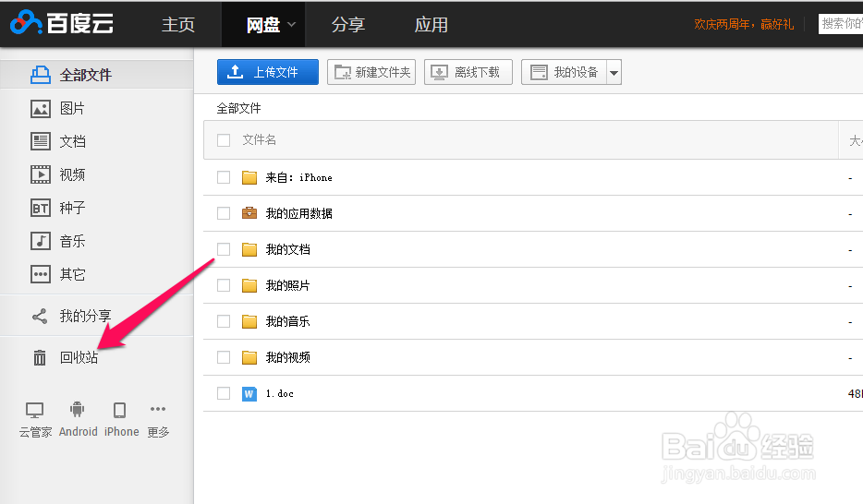Screen dimensions: 863x504
Task: Click folder icon of 来自：iPhone
Action: (x=249, y=177)
